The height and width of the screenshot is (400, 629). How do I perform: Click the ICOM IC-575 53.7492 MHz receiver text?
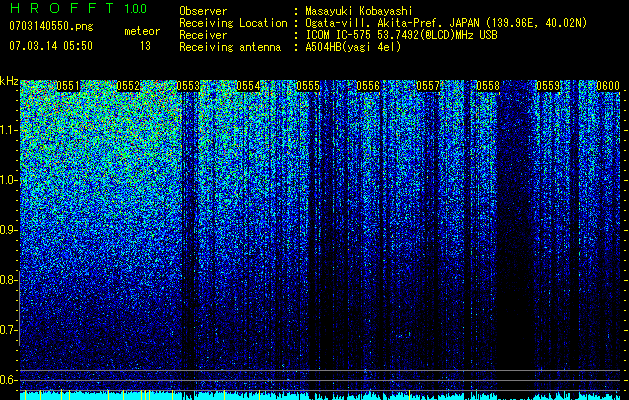point(401,35)
